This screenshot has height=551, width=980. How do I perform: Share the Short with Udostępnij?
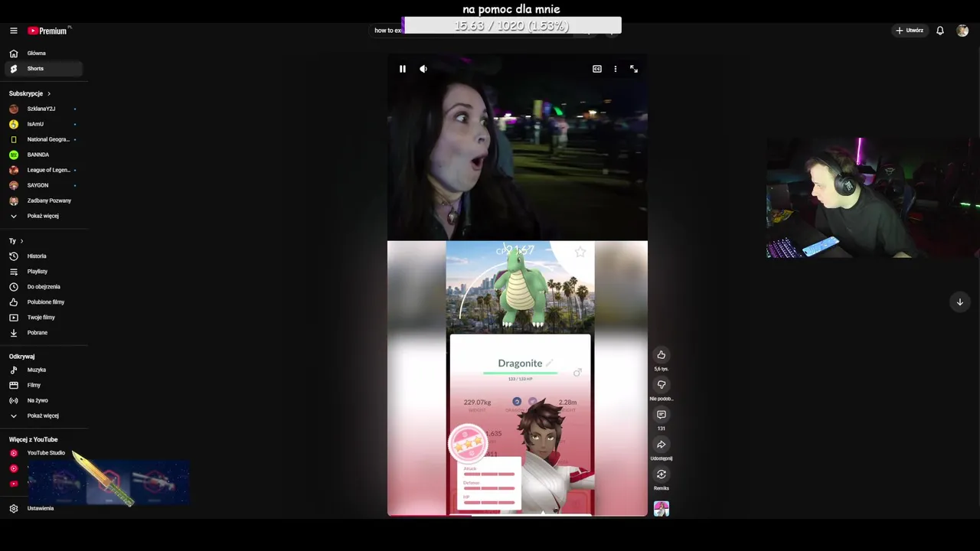click(661, 445)
